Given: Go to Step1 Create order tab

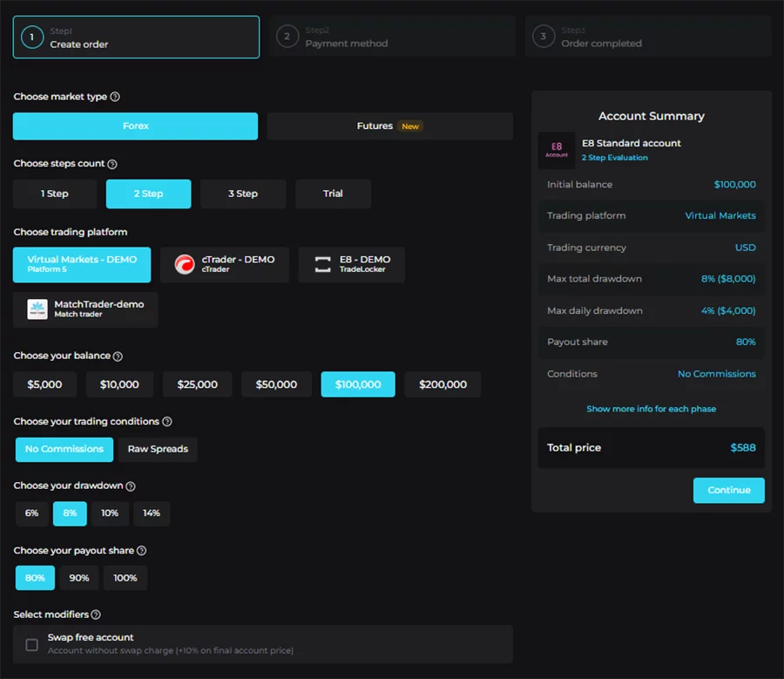Looking at the screenshot, I should tap(136, 37).
